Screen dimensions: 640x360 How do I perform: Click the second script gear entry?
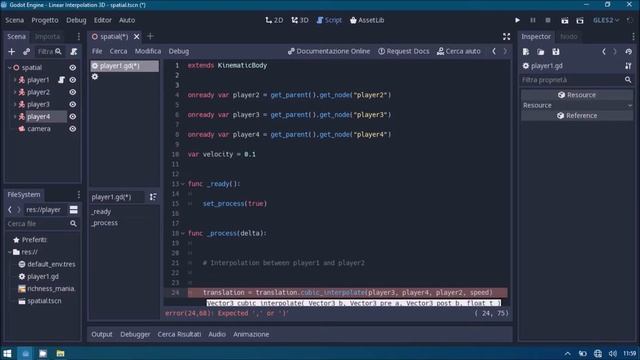pyautogui.click(x=95, y=77)
